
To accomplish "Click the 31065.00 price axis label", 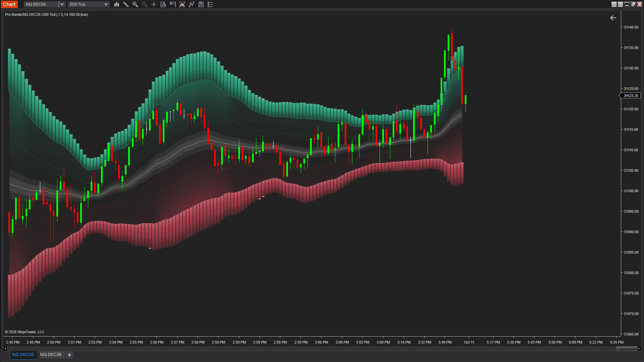I will pos(631,334).
